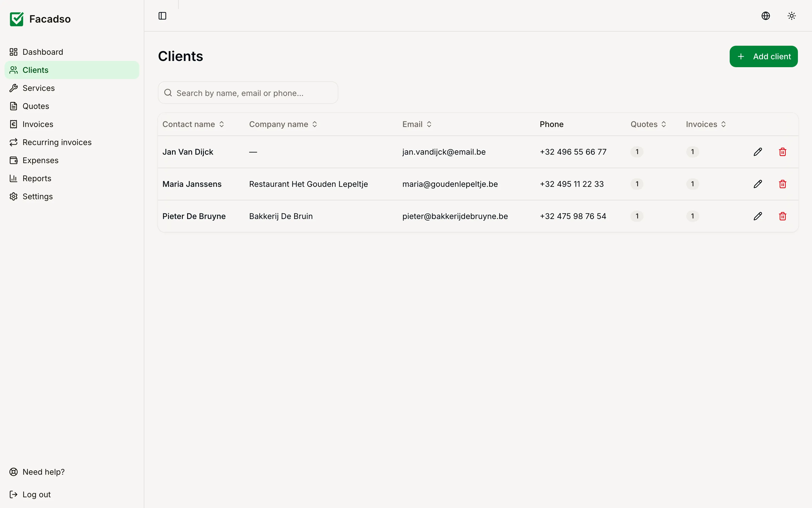
Task: Click the Add client button
Action: (x=763, y=56)
